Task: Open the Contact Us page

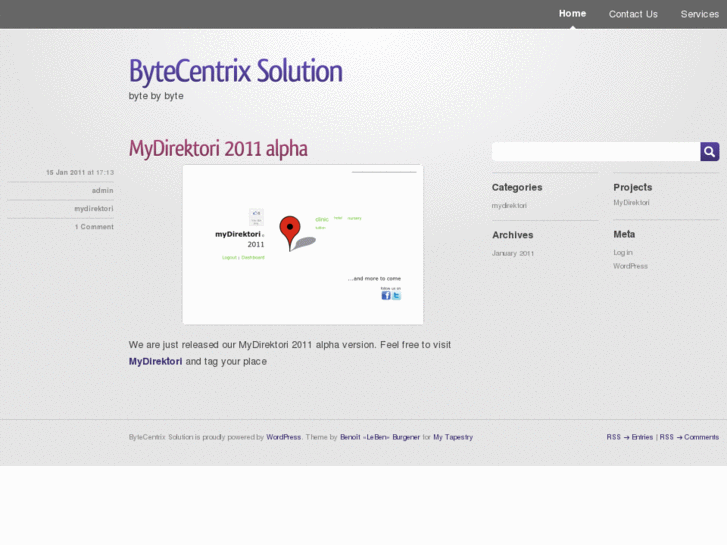Action: [633, 14]
